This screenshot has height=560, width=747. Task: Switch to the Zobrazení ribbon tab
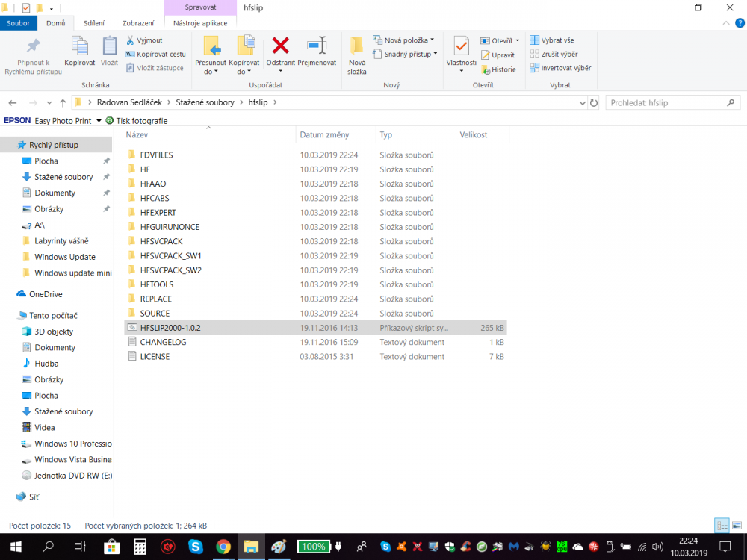pos(138,23)
